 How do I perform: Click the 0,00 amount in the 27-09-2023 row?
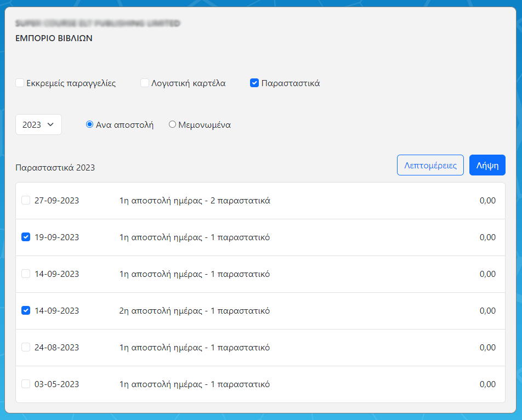pyautogui.click(x=487, y=201)
